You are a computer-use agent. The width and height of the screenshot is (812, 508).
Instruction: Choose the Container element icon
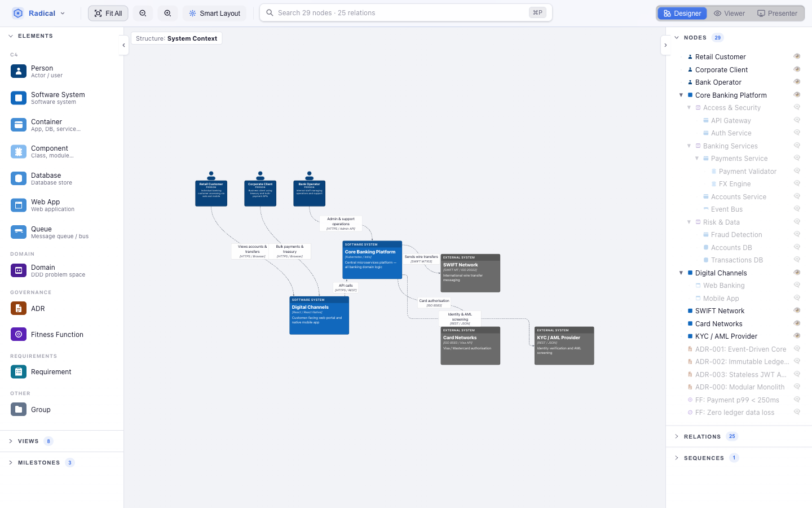pyautogui.click(x=19, y=125)
